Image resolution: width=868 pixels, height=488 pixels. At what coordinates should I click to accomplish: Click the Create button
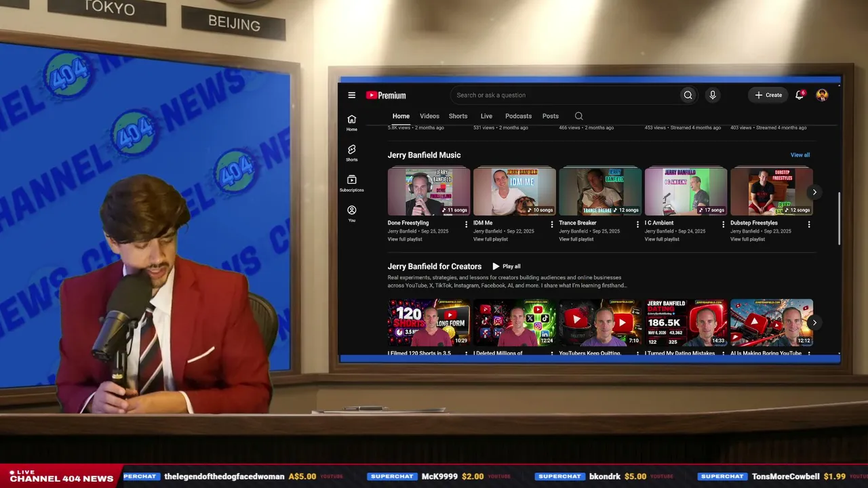[x=768, y=95]
